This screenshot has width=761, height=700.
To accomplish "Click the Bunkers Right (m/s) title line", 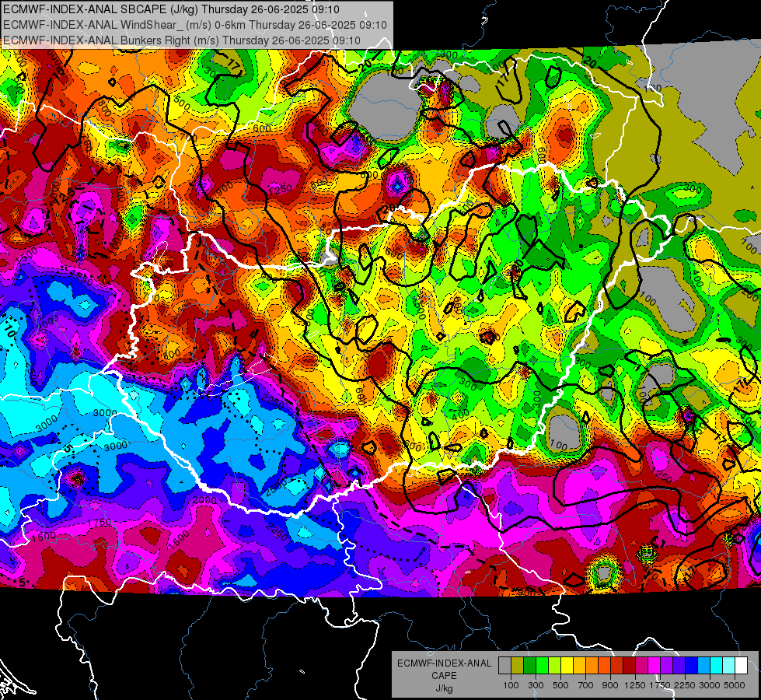I will (182, 40).
